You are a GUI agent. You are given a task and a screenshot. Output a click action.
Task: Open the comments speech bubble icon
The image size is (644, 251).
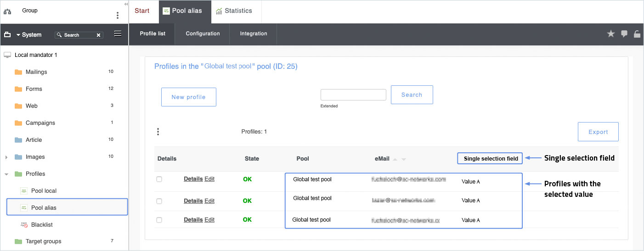pos(624,33)
